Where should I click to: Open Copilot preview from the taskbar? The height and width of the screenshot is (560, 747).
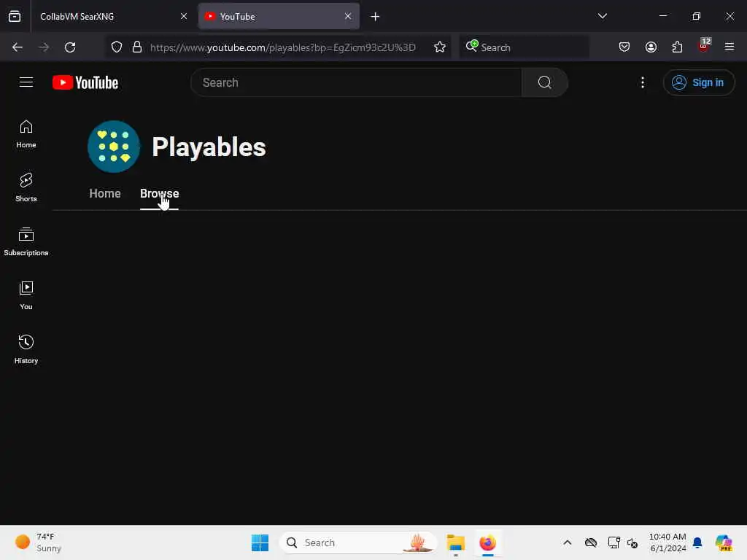724,542
